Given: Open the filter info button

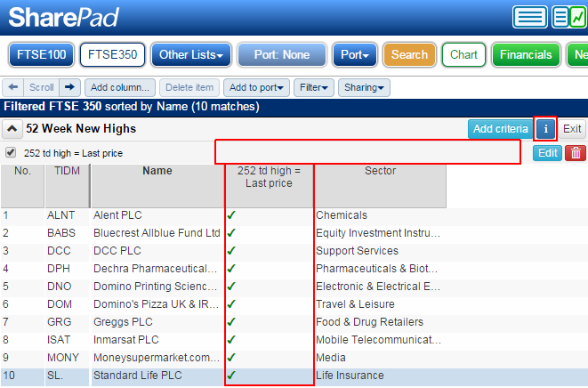Looking at the screenshot, I should tap(545, 129).
